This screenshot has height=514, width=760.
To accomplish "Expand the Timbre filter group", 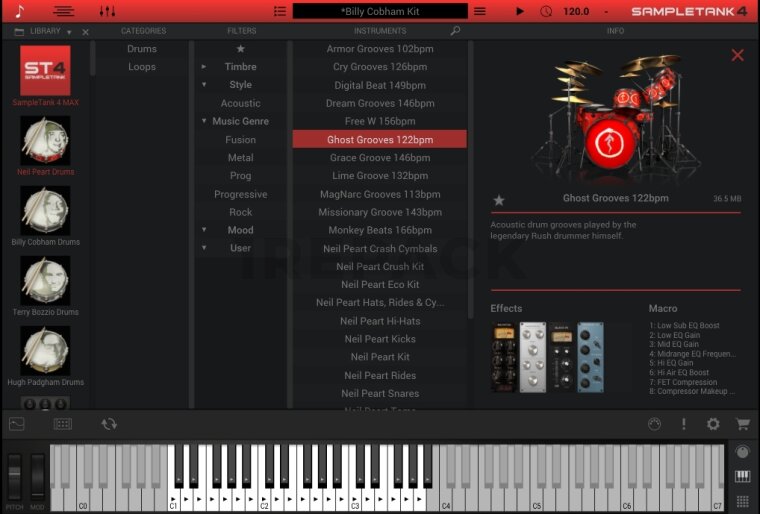I will tap(204, 67).
